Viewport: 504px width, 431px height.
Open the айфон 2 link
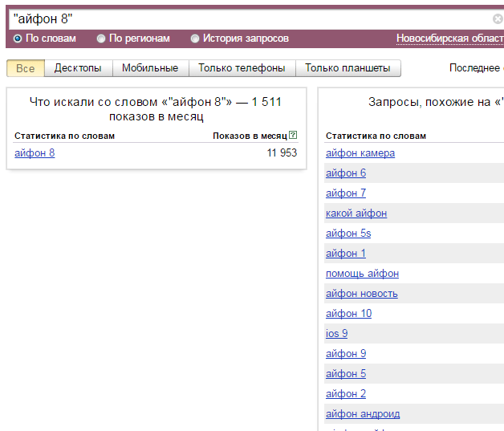pos(346,394)
